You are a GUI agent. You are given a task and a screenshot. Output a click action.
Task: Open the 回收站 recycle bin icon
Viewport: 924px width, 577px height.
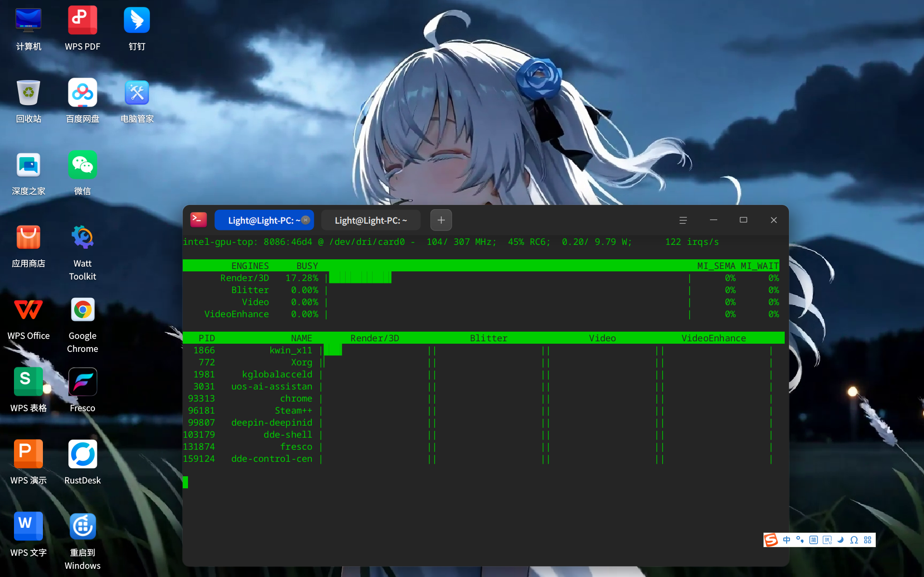click(x=28, y=101)
